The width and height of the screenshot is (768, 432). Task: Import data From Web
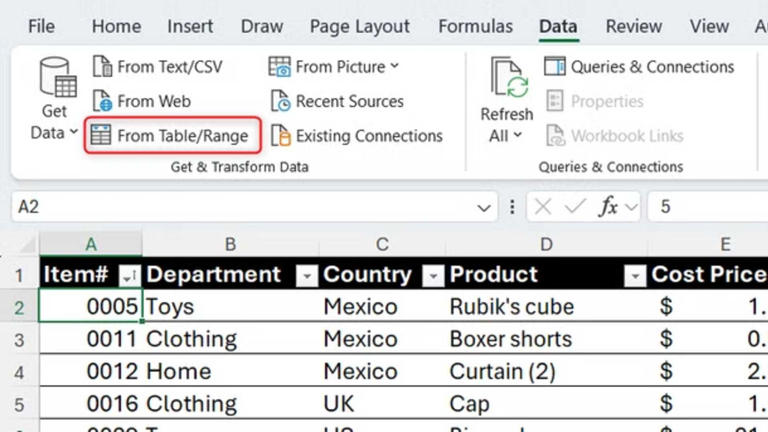pyautogui.click(x=141, y=101)
